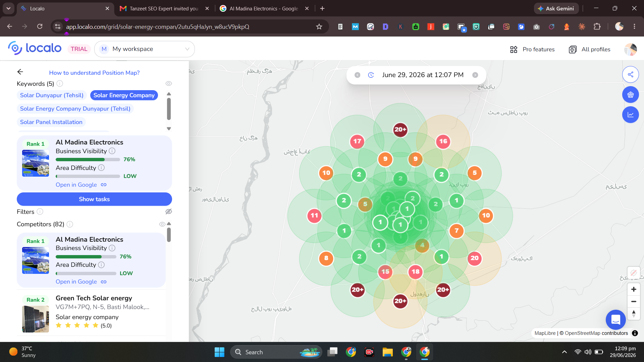Click the Pro features text link

(x=539, y=49)
